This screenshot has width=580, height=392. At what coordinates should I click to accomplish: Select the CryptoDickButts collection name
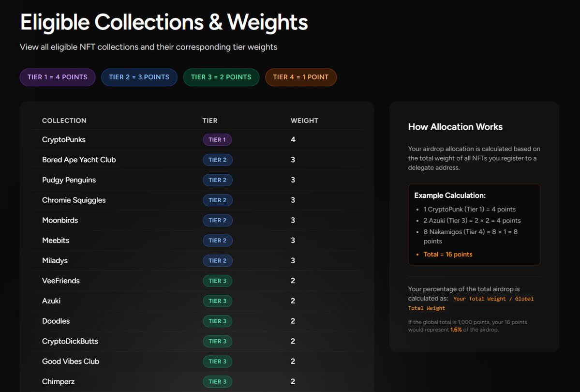tap(70, 341)
